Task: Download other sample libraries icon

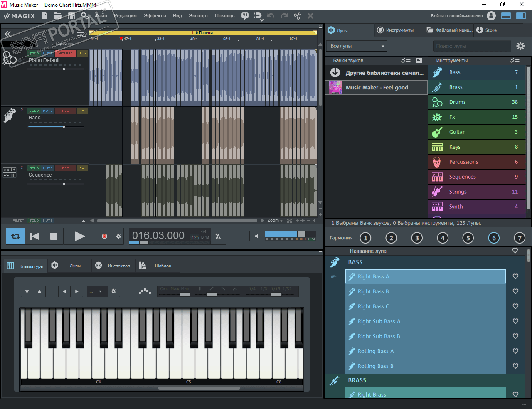Action: pyautogui.click(x=335, y=73)
